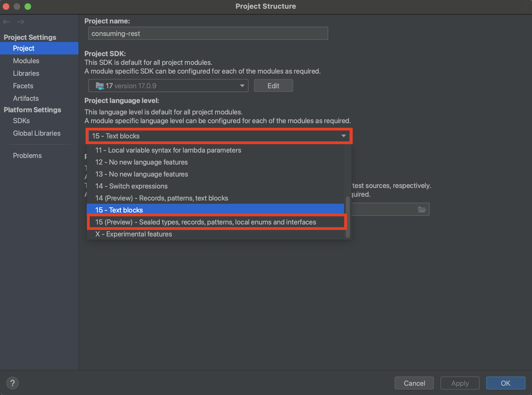Collapse the language level dropdown arrow
This screenshot has width=532, height=395.
coord(343,136)
